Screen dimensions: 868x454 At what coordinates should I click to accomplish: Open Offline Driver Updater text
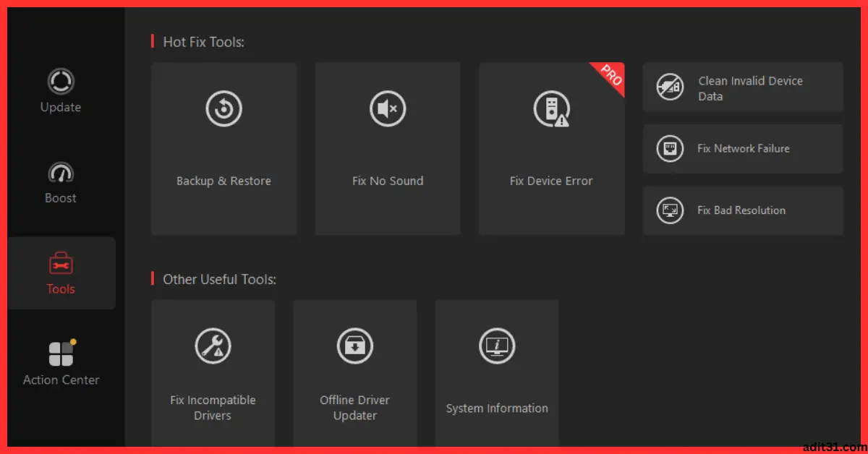[x=355, y=408]
